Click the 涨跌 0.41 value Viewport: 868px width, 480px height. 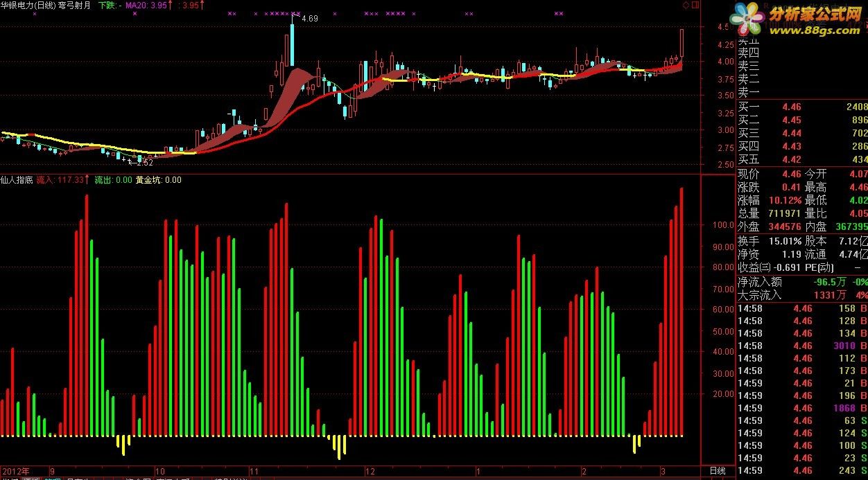click(x=791, y=187)
